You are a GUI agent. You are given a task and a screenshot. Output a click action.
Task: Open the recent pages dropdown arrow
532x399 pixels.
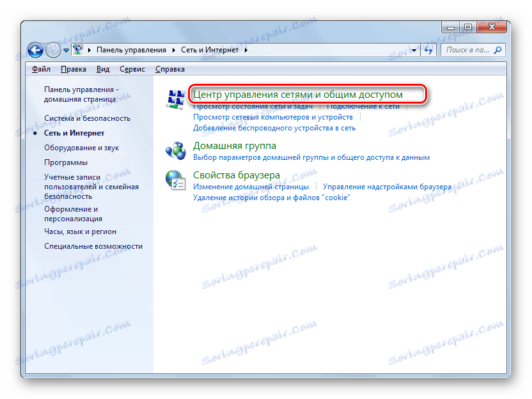tap(66, 51)
